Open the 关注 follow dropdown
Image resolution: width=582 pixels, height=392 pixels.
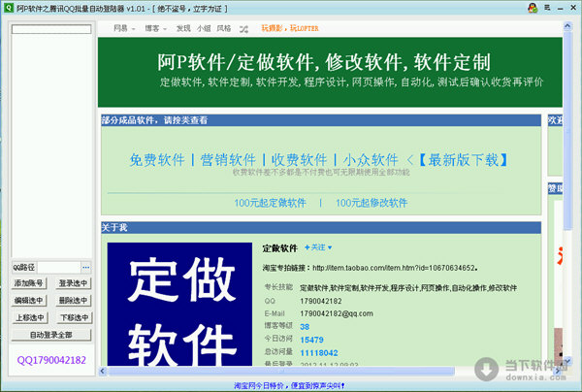(x=318, y=247)
